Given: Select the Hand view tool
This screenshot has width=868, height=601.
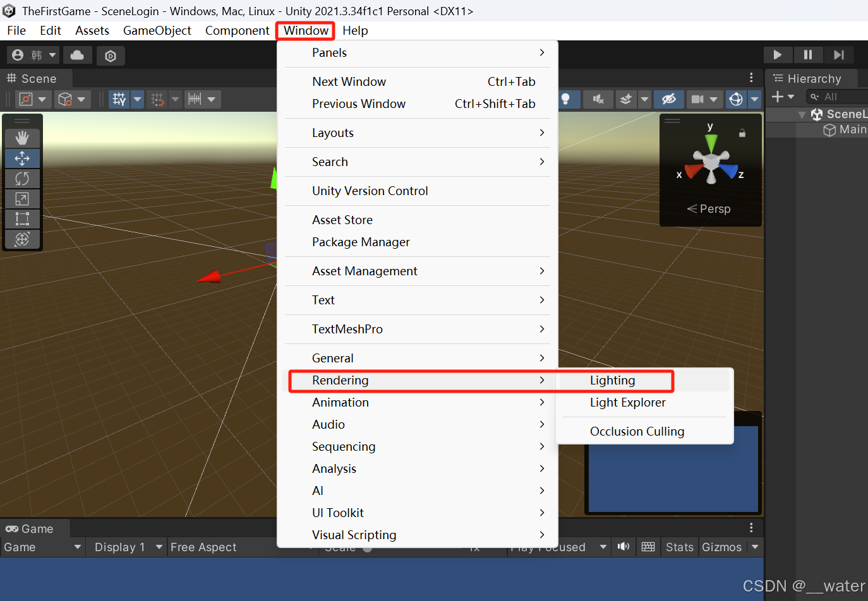Looking at the screenshot, I should pyautogui.click(x=22, y=138).
